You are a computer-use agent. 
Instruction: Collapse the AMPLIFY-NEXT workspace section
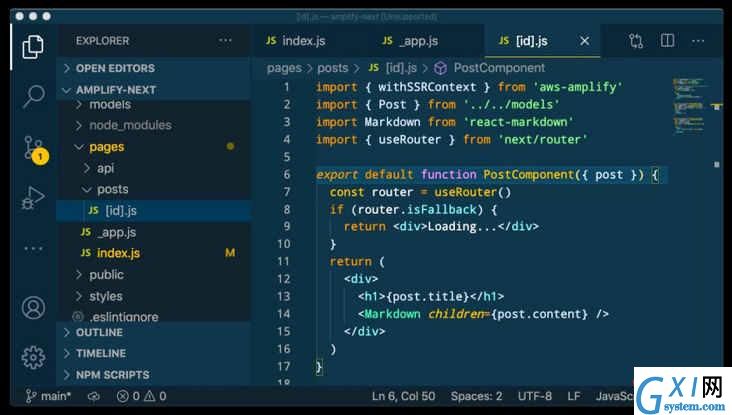[154, 90]
